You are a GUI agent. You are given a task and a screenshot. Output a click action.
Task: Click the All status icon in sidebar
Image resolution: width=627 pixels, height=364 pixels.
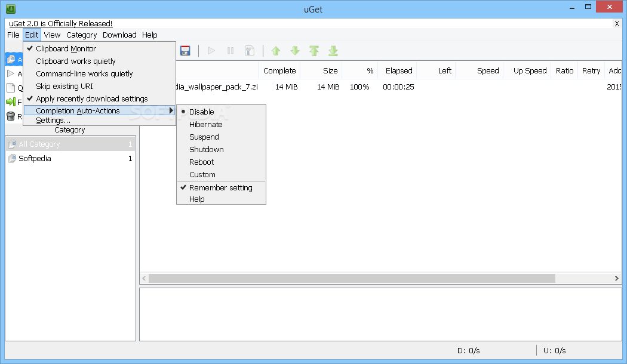coord(11,60)
